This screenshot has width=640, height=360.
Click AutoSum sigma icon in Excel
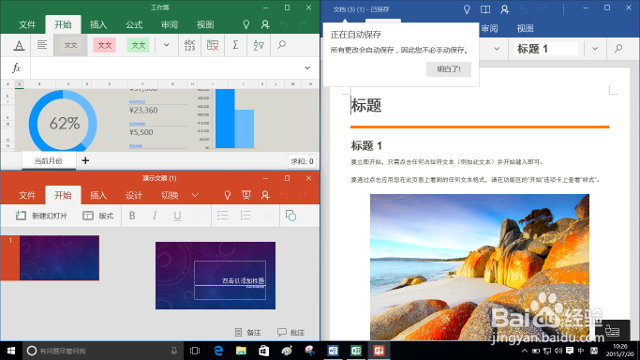235,45
